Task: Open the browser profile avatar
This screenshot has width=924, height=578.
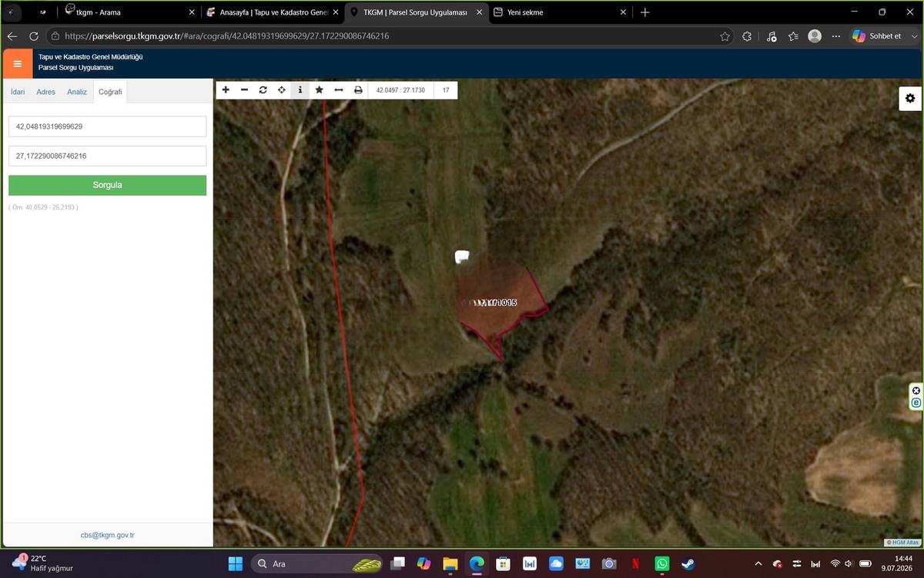Action: click(815, 36)
